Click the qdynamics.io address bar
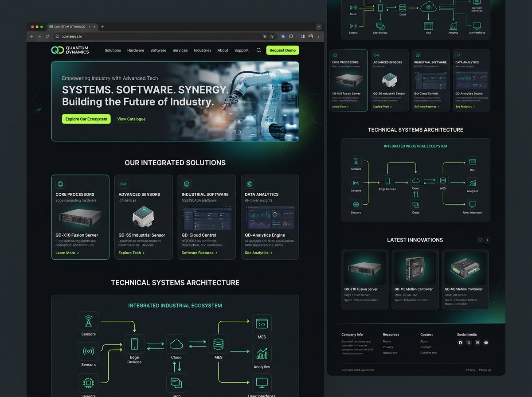The height and width of the screenshot is (397, 532). pyautogui.click(x=160, y=36)
